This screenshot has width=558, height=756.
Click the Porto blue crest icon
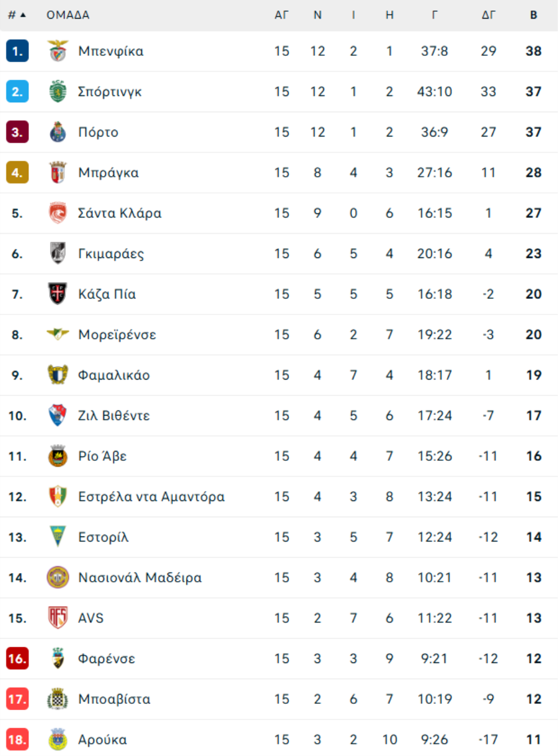pos(58,132)
